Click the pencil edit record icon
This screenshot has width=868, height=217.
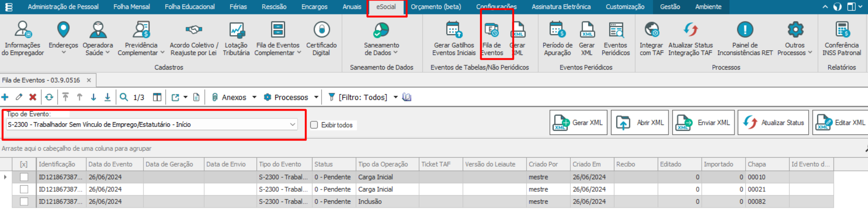19,97
